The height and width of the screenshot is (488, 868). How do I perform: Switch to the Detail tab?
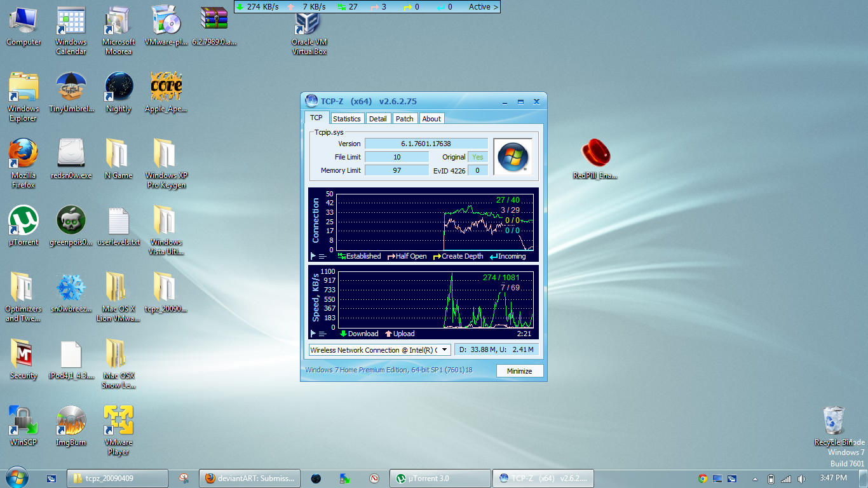point(378,119)
